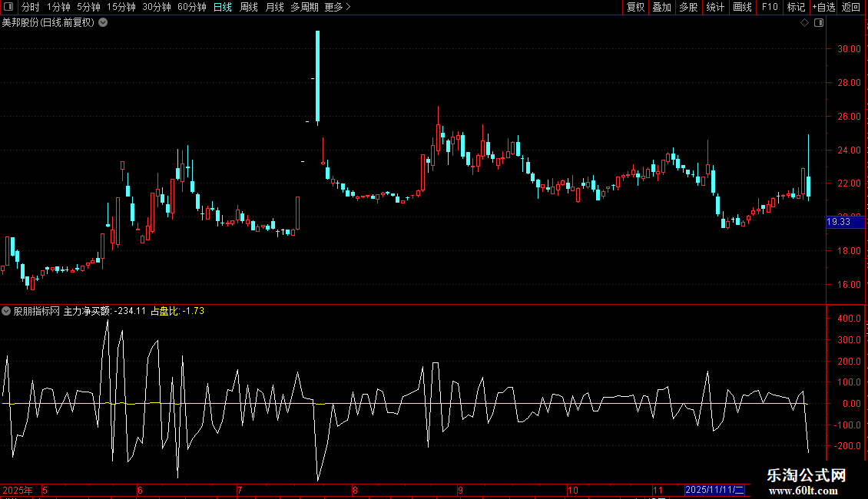
Task: Click the month 6 label on time axis
Action: point(140,490)
